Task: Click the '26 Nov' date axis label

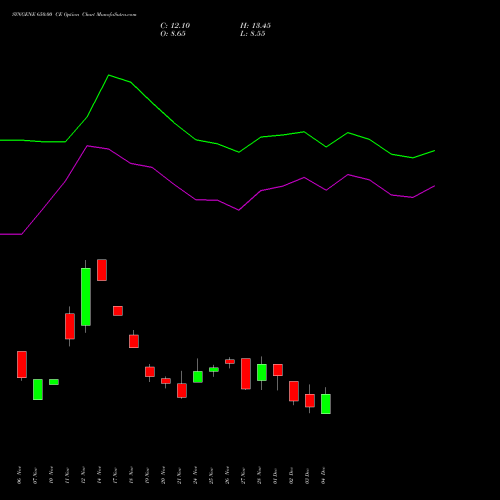Action: click(227, 475)
